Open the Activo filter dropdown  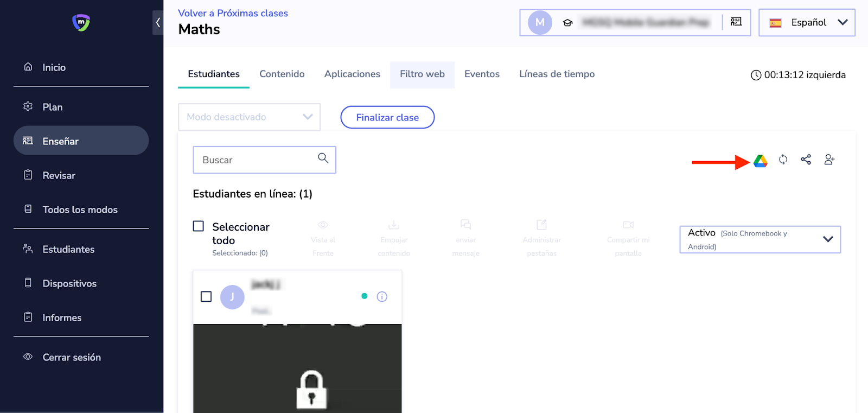[759, 239]
